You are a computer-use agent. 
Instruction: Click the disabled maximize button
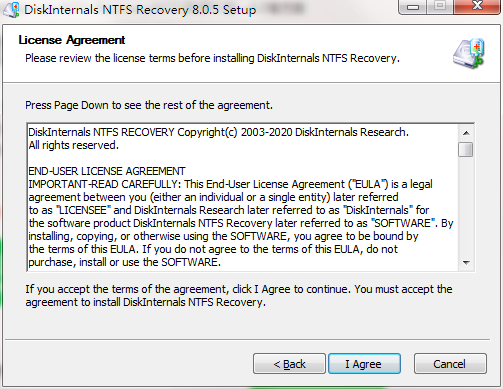440,7
